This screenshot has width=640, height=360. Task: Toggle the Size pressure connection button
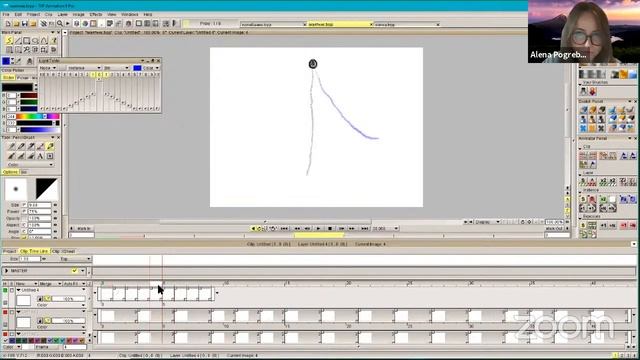24,205
